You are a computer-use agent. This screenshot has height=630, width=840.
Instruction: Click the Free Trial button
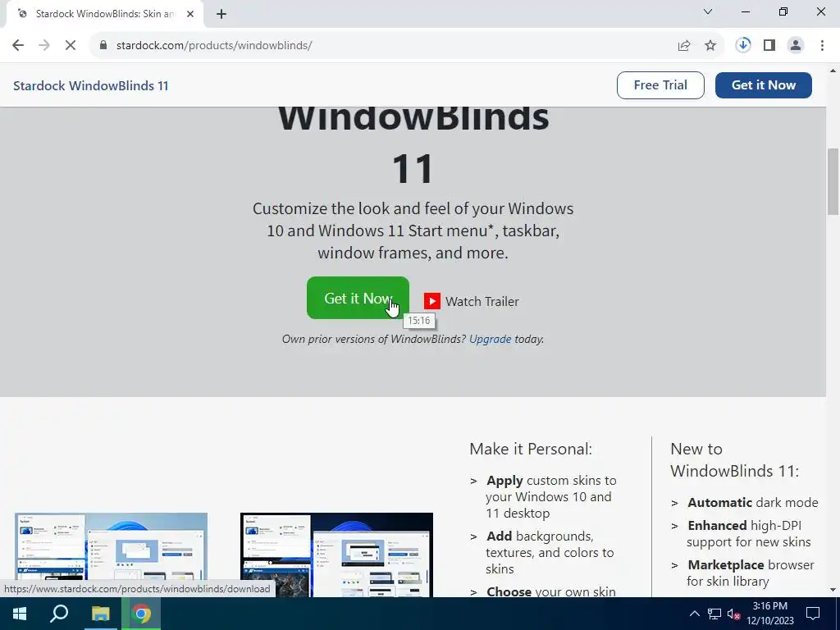(x=660, y=85)
